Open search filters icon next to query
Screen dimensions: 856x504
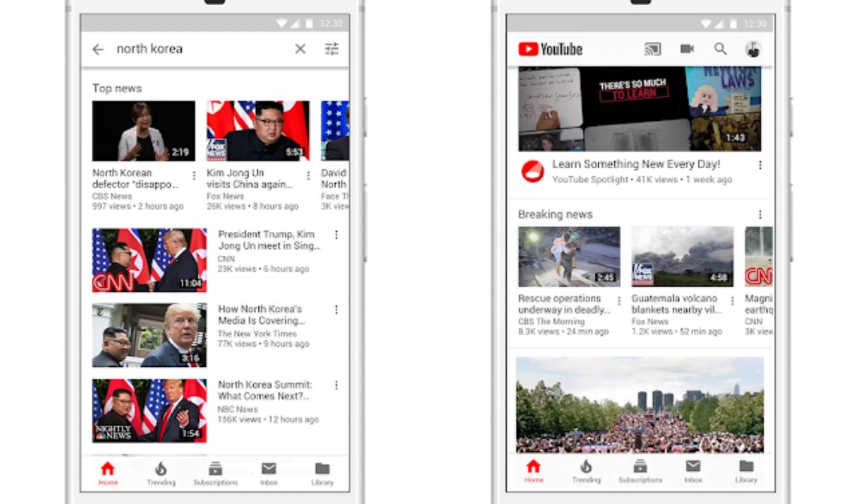point(332,49)
